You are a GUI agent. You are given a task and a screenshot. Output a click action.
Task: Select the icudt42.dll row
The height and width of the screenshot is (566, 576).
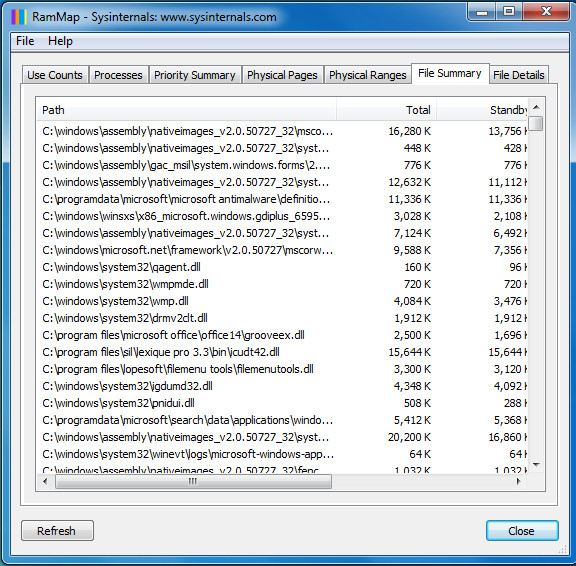point(282,352)
